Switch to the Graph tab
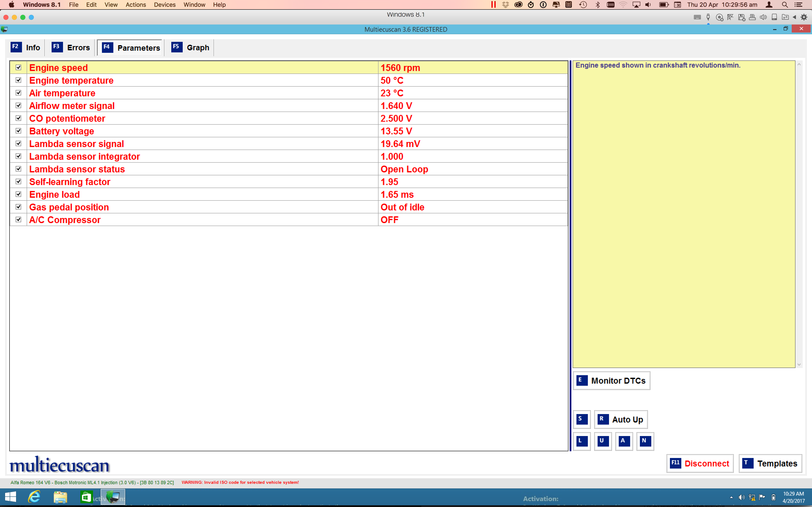This screenshot has height=507, width=812. click(x=191, y=48)
